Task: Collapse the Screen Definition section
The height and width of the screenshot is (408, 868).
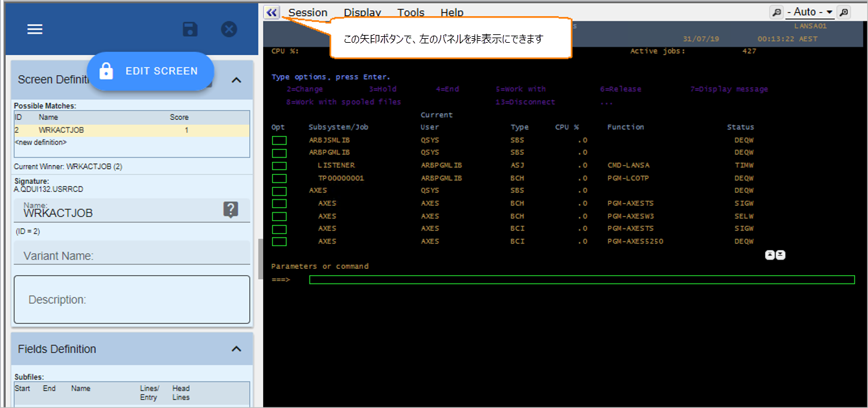Action: pyautogui.click(x=236, y=80)
